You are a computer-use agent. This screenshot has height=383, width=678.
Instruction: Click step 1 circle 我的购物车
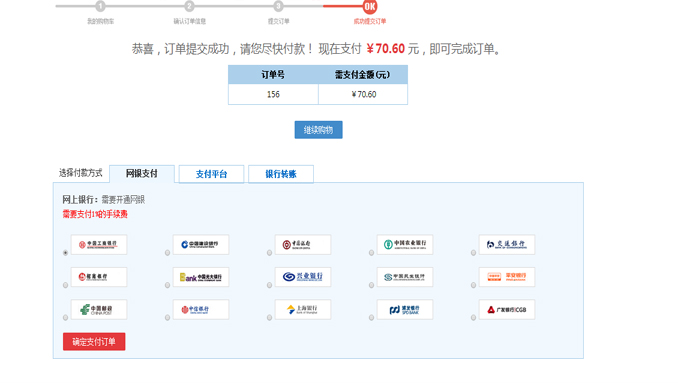pos(100,6)
